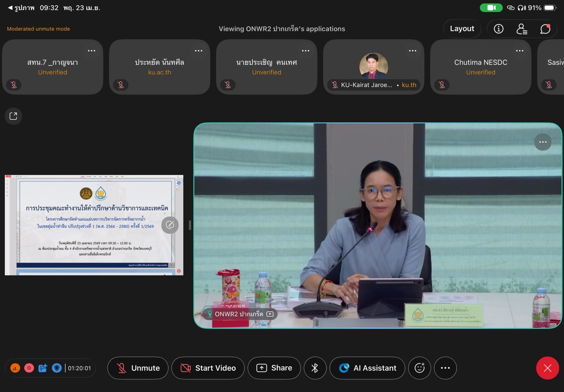Viewport: 564px width, 392px height.
Task: Toggle Start Video camera button
Action: coord(208,368)
